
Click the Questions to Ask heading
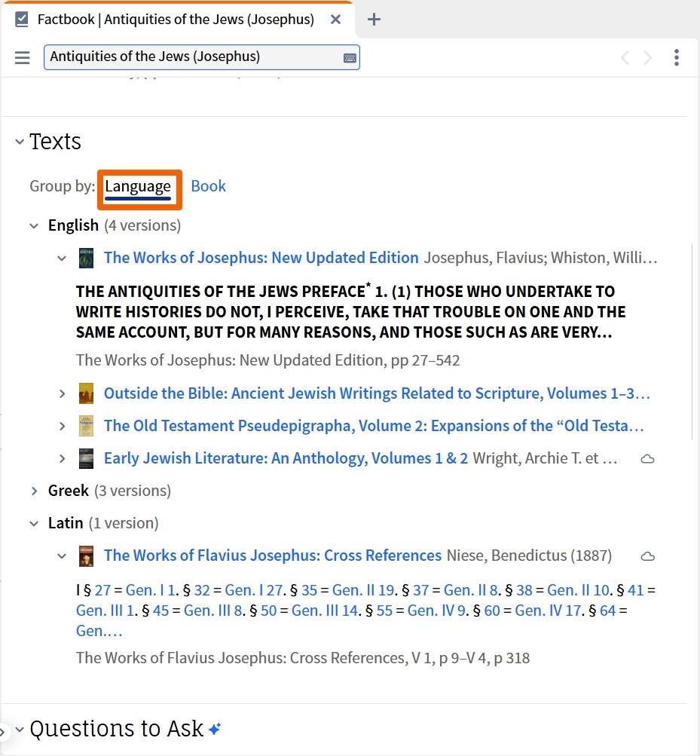pos(117,729)
